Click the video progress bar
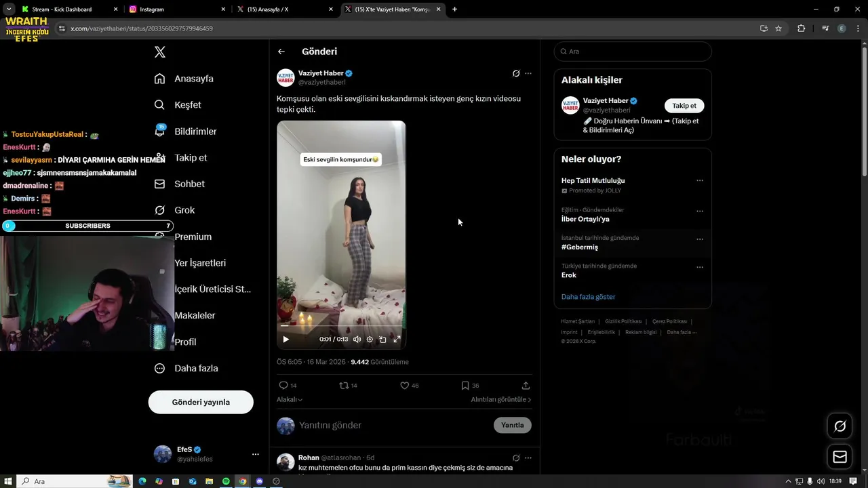The height and width of the screenshot is (488, 868). (x=341, y=325)
